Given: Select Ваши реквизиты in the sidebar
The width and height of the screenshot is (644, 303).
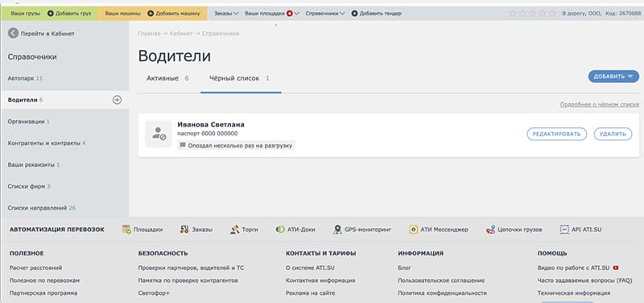Looking at the screenshot, I should pos(34,164).
